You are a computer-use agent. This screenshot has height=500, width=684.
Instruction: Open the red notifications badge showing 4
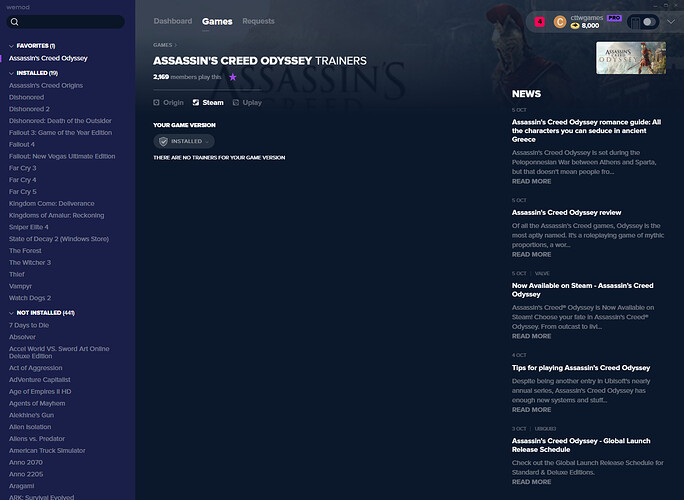(540, 21)
